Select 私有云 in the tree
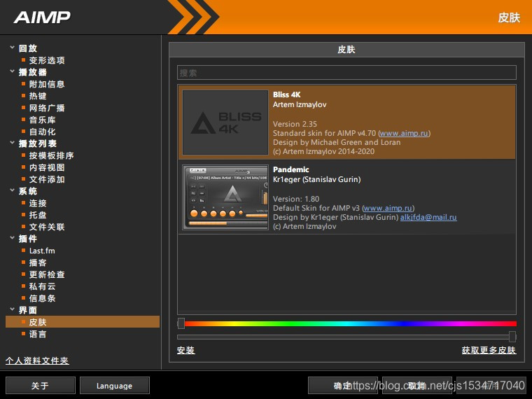This screenshot has height=399, width=532. pos(43,286)
